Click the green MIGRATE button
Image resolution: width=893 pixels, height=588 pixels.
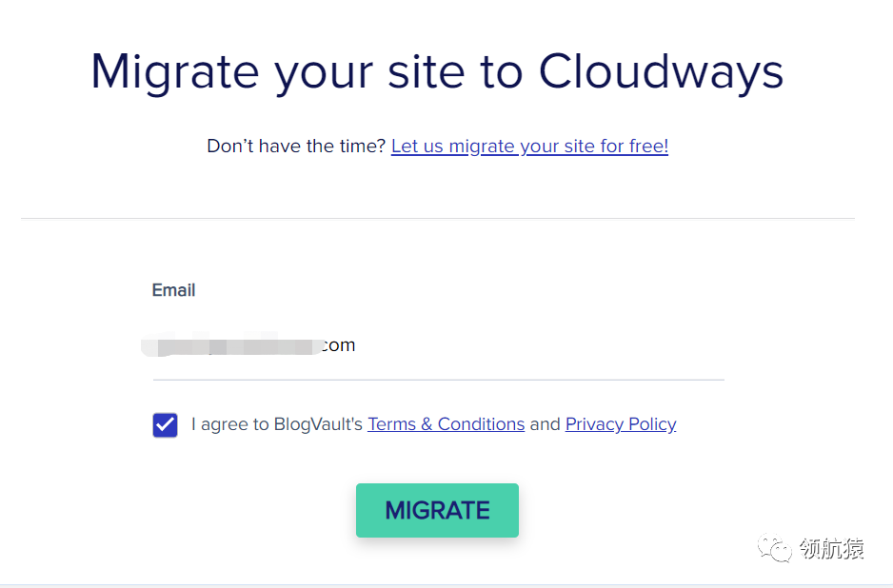click(437, 510)
